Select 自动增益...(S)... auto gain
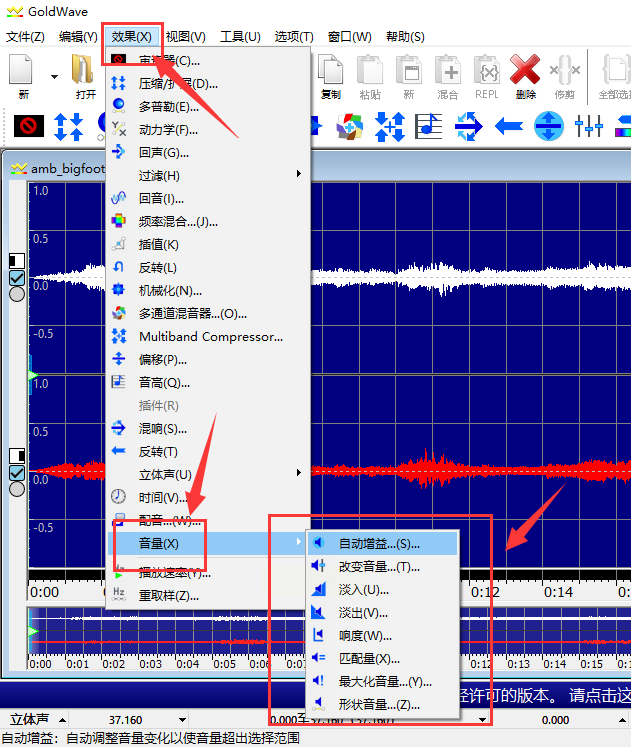 (383, 544)
